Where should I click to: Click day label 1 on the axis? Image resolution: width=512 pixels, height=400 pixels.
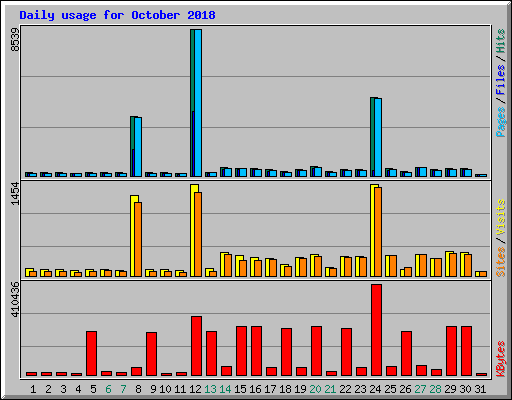click(x=33, y=389)
